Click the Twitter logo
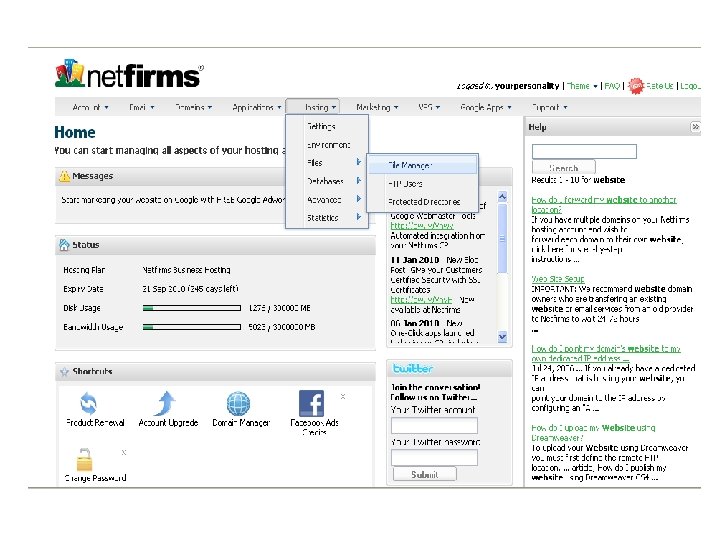The image size is (720, 540). [412, 369]
